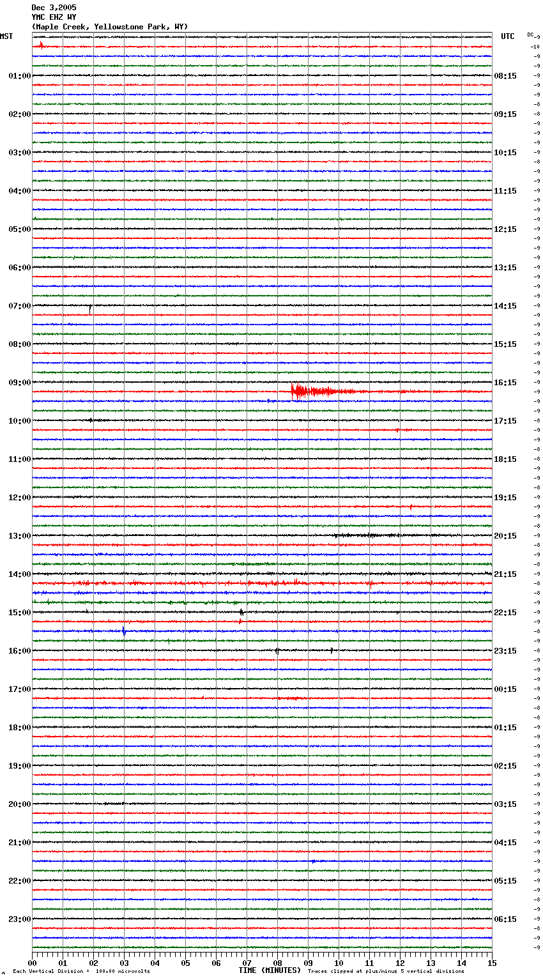Click the date text "Dec 3,2005"
The width and height of the screenshot is (543, 980).
pos(54,8)
